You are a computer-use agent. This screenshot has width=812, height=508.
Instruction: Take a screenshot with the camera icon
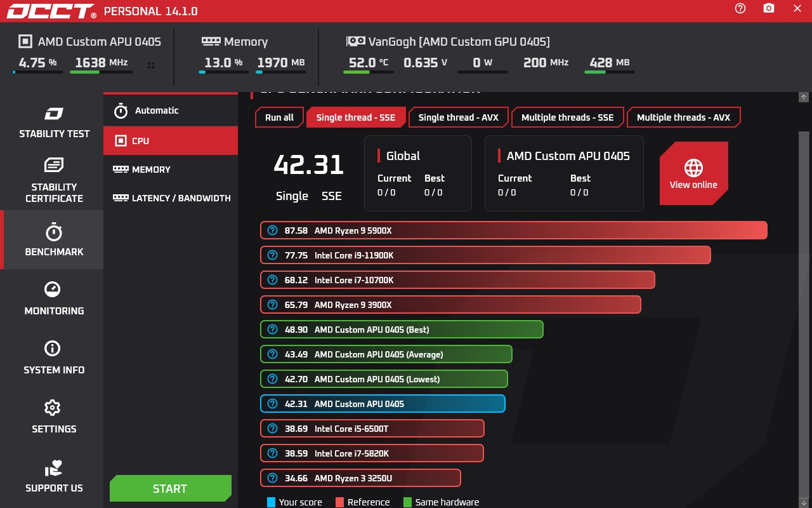point(769,8)
